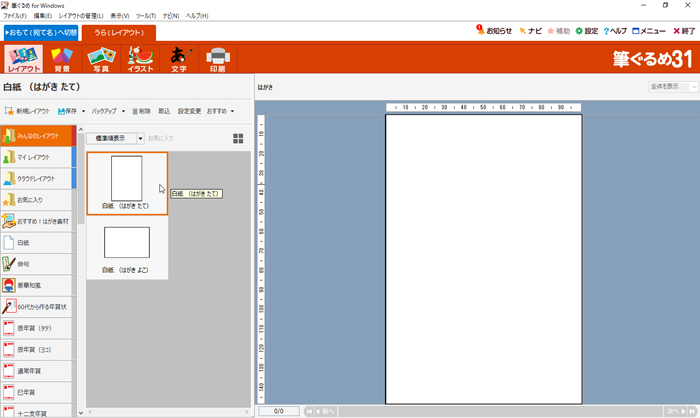Click the 設定変更 button
The height and width of the screenshot is (418, 700).
pos(189,111)
